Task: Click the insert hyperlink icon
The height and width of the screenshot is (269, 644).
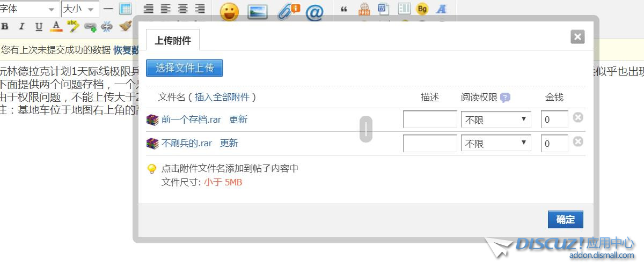Action: [90, 27]
